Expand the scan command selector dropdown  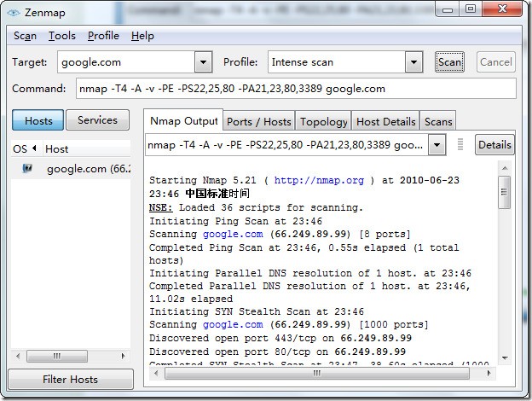437,145
